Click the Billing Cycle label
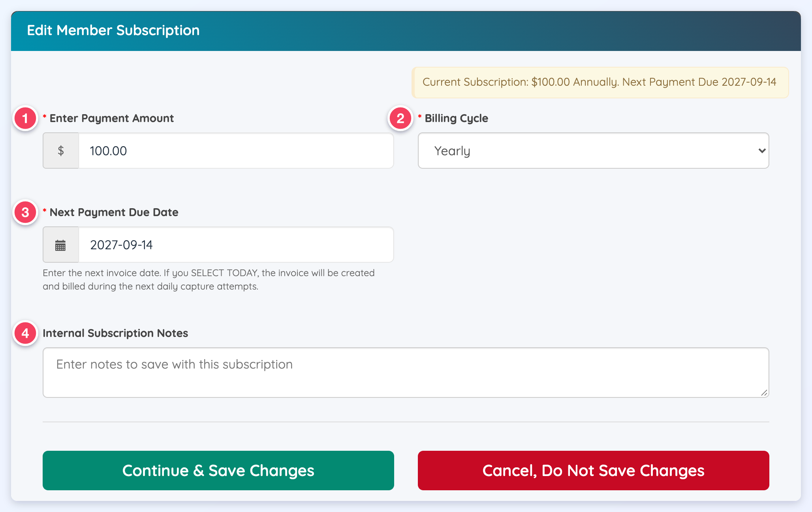This screenshot has height=512, width=812. (x=457, y=118)
